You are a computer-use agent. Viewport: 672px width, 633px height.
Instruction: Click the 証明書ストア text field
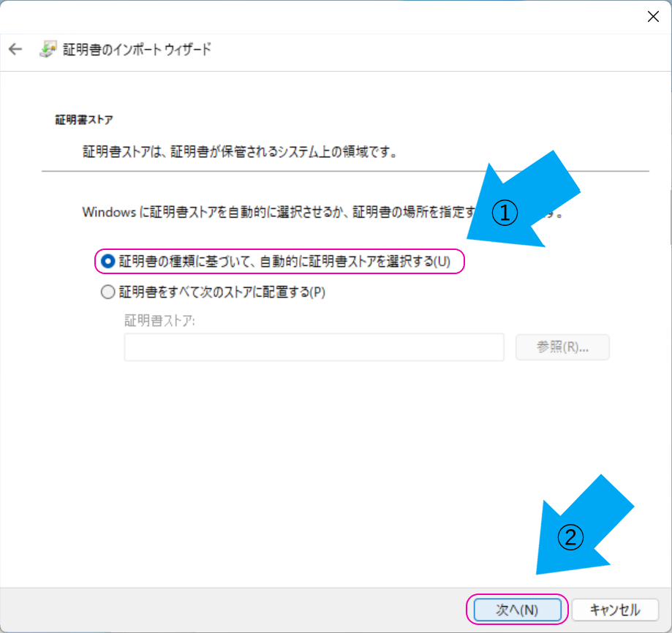click(x=314, y=347)
